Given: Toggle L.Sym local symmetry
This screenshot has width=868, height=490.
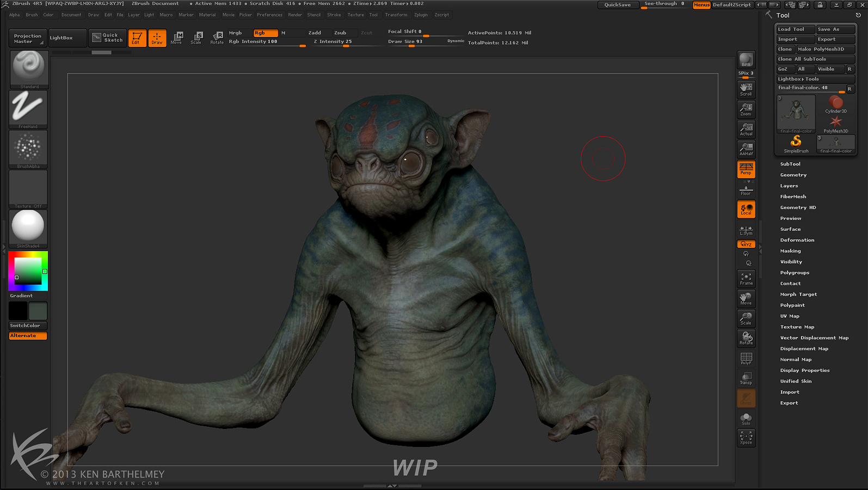Looking at the screenshot, I should (746, 230).
